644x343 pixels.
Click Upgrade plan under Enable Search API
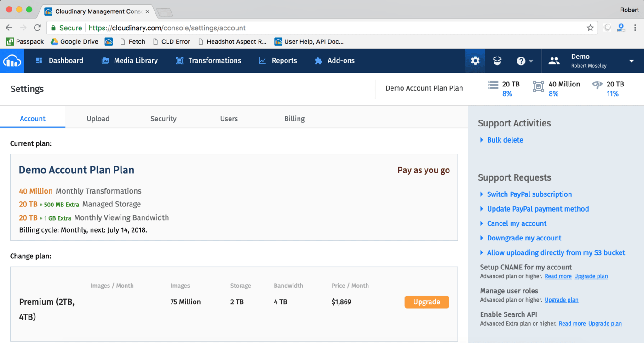pos(605,324)
